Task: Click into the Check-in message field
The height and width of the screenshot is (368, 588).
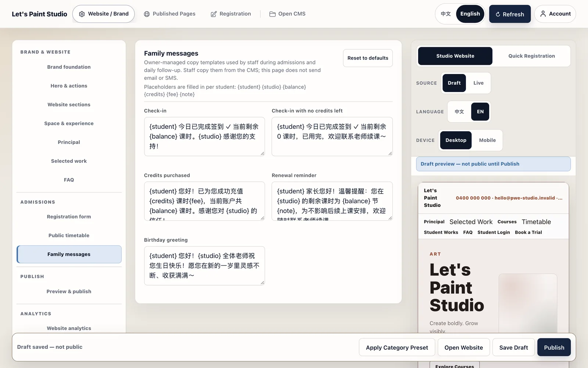Action: pos(204,137)
